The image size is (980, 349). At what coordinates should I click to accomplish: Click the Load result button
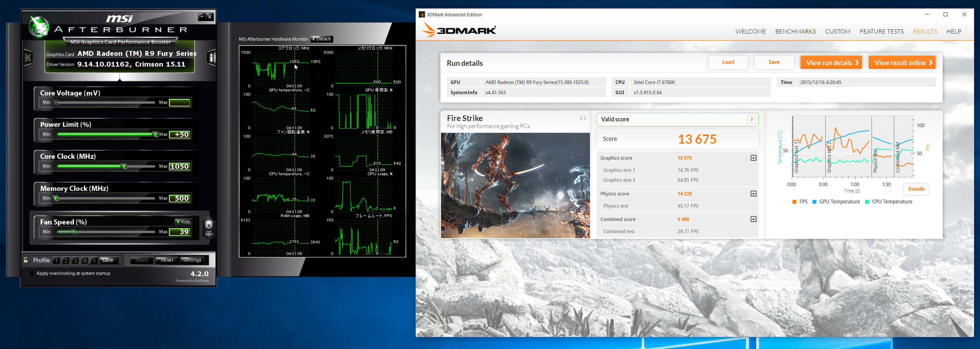click(x=728, y=62)
